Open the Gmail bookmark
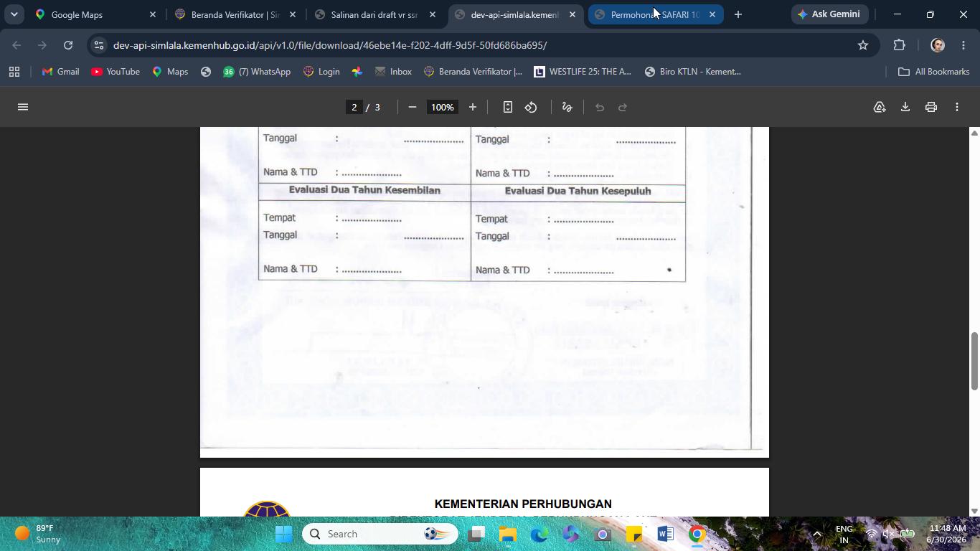Image resolution: width=980 pixels, height=551 pixels. 60,72
